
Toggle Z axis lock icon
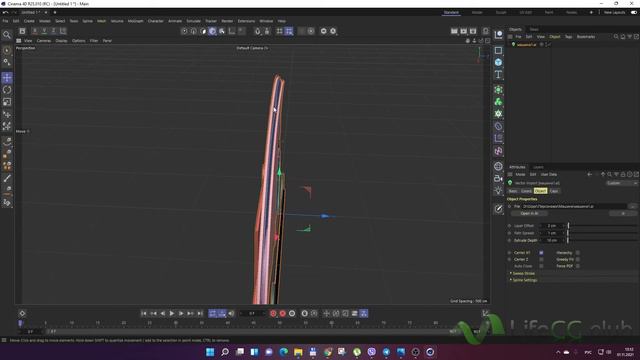coord(54,31)
